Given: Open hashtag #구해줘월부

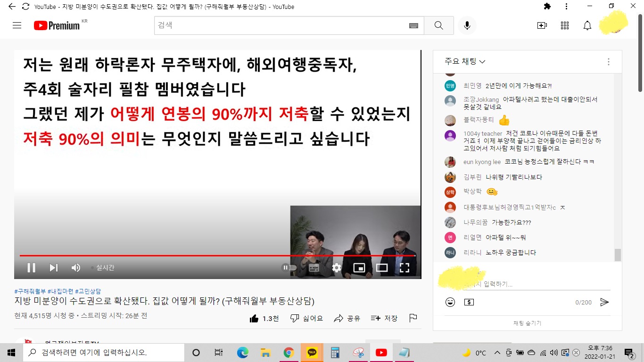Looking at the screenshot, I should [x=30, y=291].
